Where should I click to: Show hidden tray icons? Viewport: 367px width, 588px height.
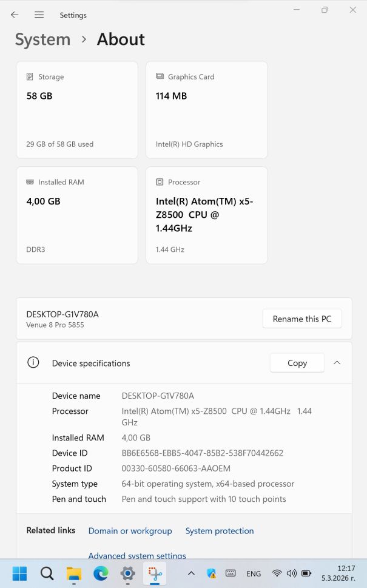[191, 573]
